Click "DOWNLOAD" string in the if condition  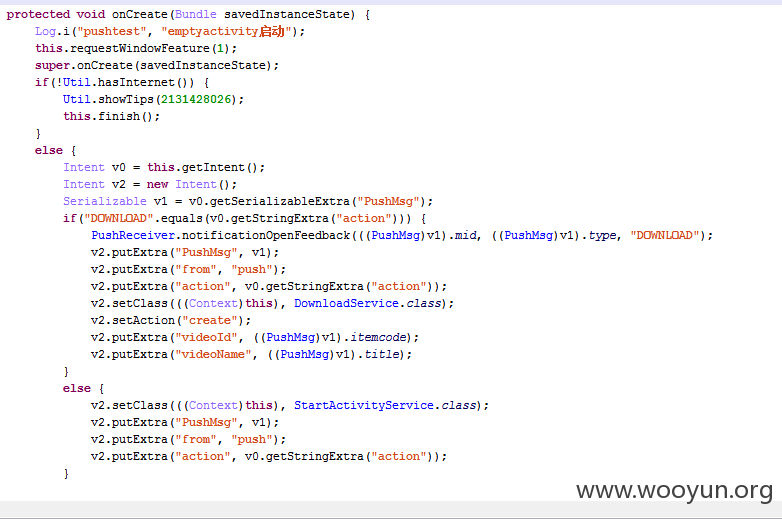[119, 218]
